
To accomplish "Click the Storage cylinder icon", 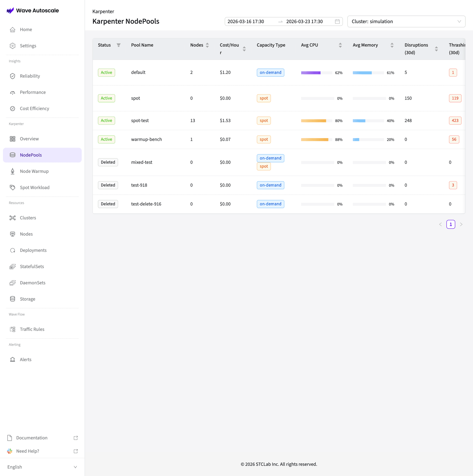I will tap(13, 299).
